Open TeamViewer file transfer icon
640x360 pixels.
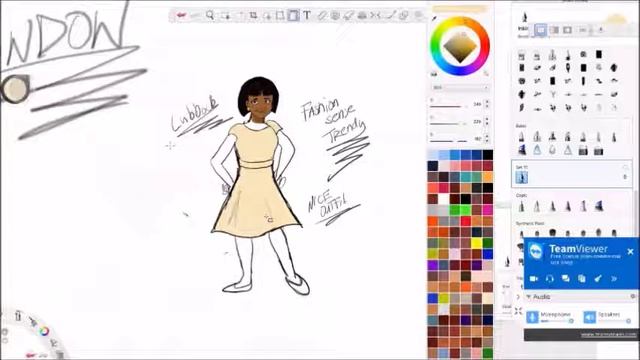(582, 279)
